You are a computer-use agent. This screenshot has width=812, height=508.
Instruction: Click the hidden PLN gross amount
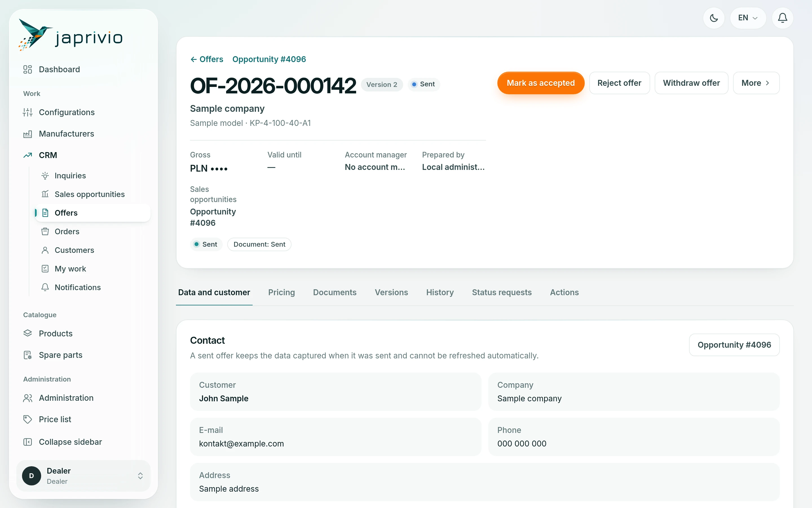[209, 168]
